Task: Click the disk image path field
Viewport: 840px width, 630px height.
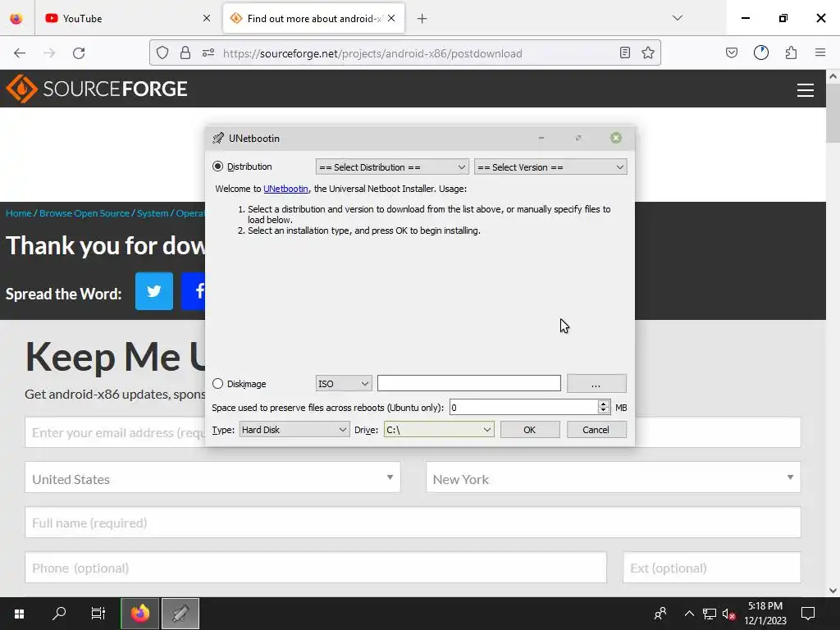Action: [468, 384]
